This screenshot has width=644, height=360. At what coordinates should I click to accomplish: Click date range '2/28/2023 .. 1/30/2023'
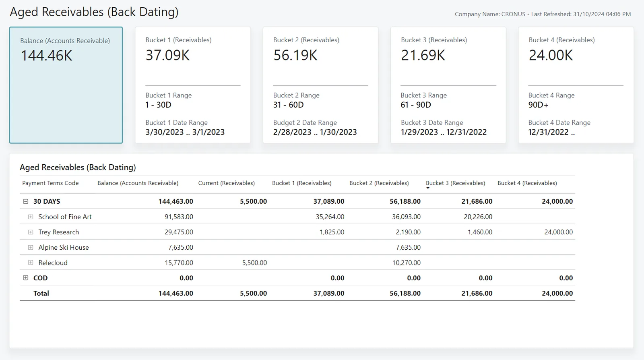(x=315, y=132)
